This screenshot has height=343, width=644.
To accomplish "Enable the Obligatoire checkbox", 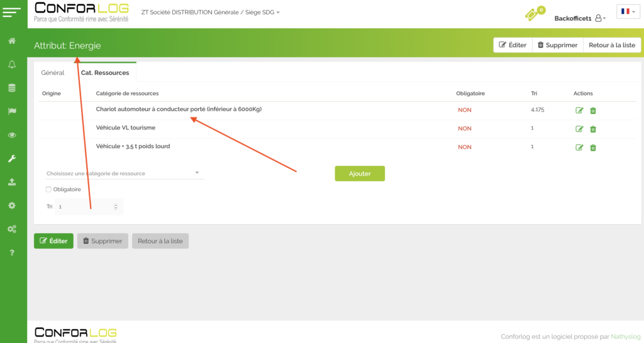I will tap(49, 189).
